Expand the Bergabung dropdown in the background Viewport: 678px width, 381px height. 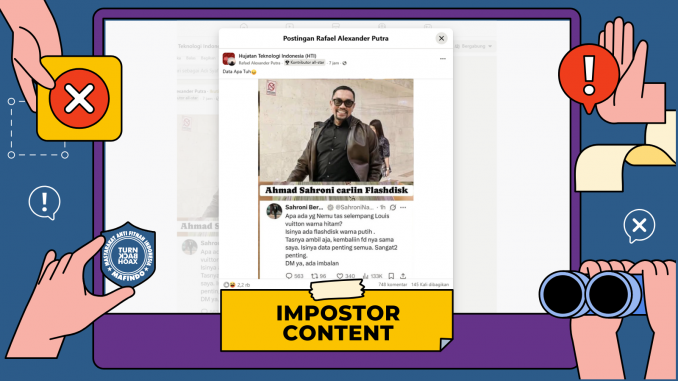click(x=474, y=46)
